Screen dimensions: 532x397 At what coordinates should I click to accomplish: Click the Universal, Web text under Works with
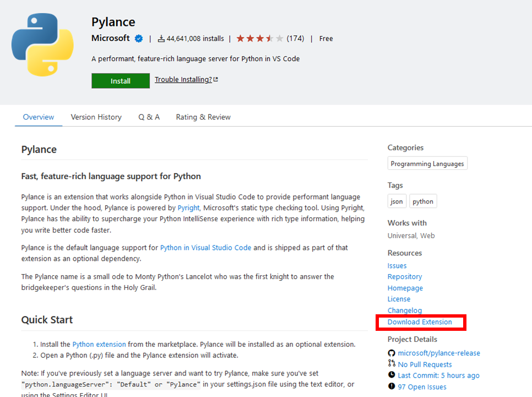(x=411, y=235)
